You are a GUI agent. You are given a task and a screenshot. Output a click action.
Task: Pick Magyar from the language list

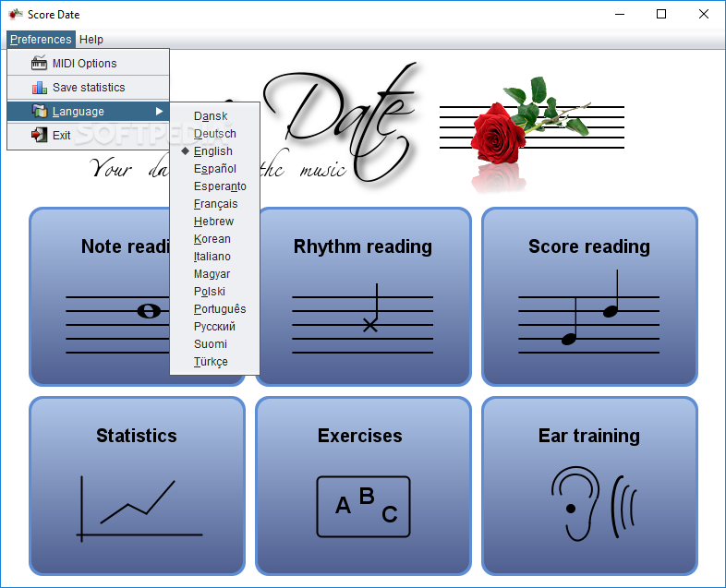click(x=214, y=274)
